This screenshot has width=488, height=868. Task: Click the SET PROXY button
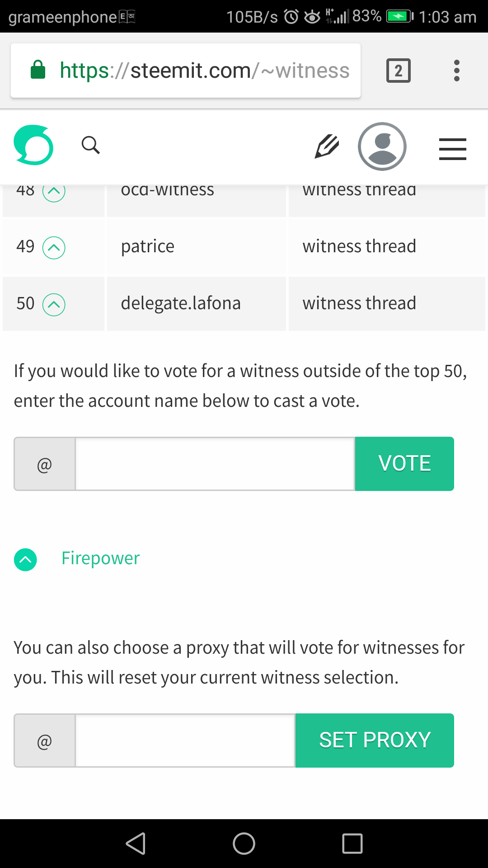[x=375, y=741]
